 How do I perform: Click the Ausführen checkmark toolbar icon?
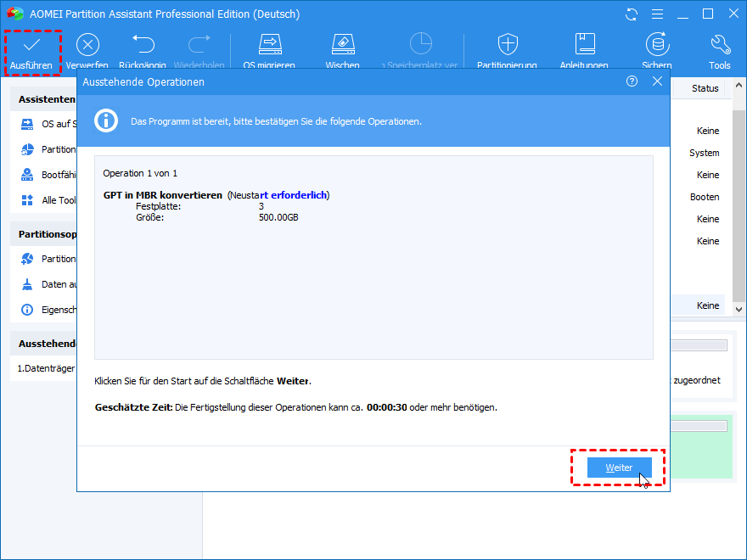31,45
